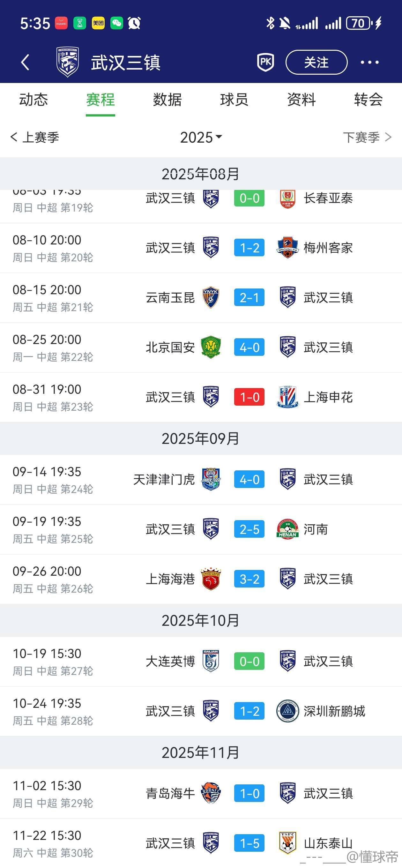Tap the back arrow in header
This screenshot has width=402, height=868.
(x=25, y=62)
